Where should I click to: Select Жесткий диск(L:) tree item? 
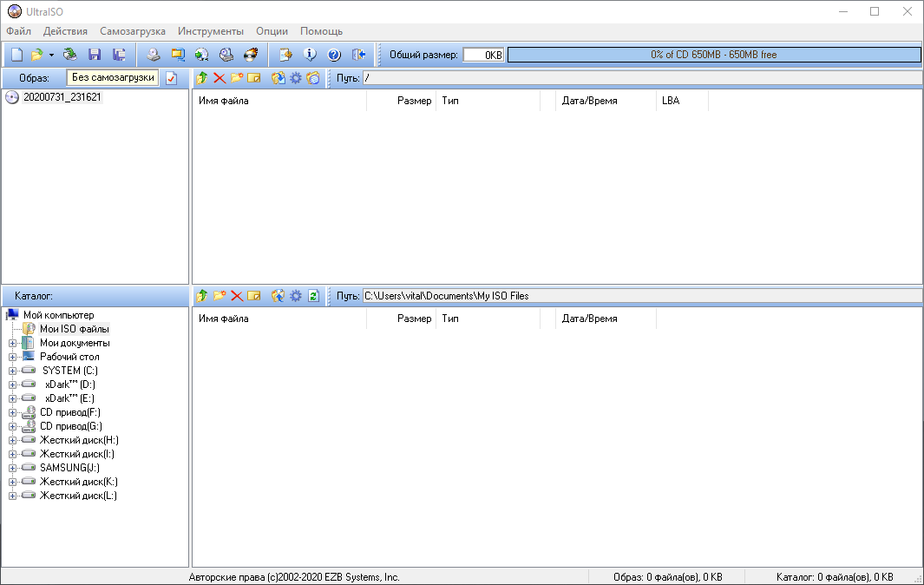click(78, 496)
